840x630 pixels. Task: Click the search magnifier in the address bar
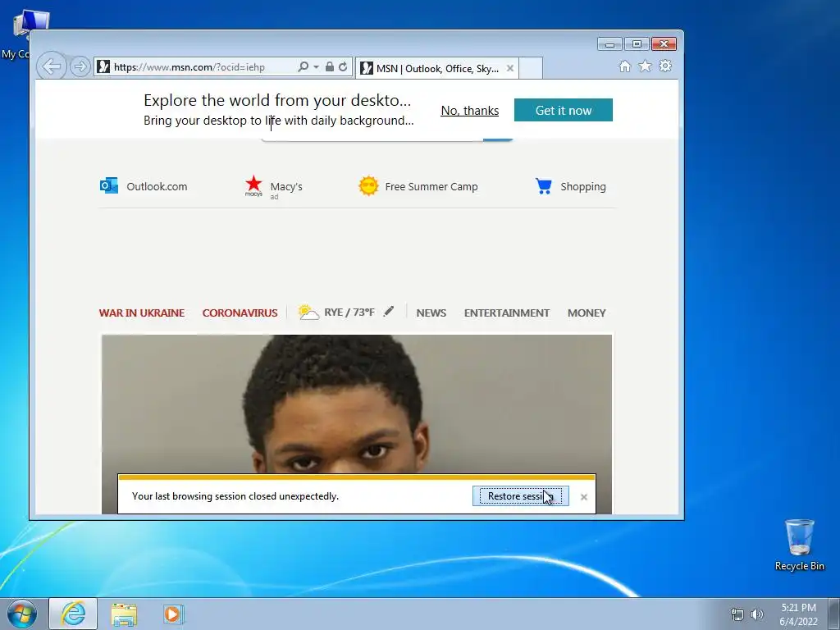(x=303, y=67)
